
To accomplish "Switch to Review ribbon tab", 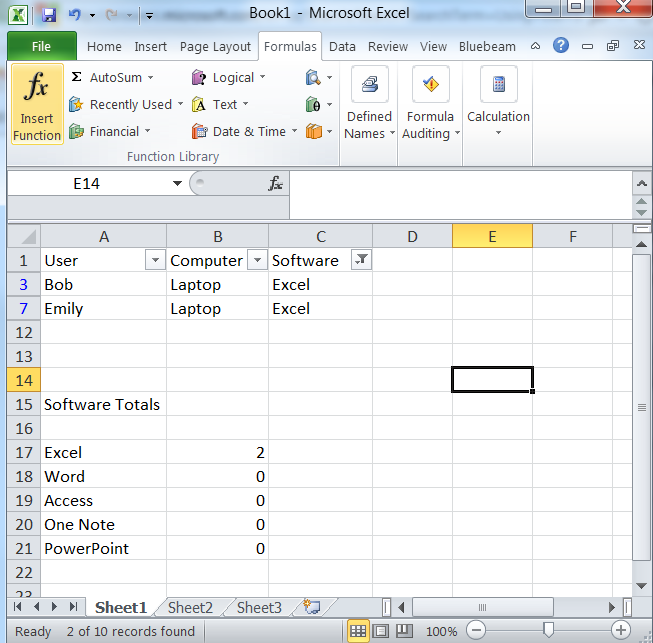I will (x=387, y=46).
